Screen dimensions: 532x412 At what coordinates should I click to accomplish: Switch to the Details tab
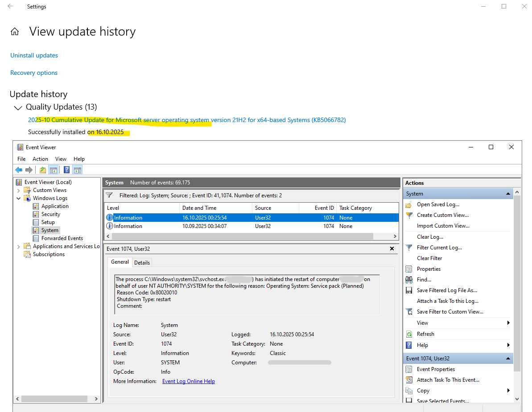[142, 262]
